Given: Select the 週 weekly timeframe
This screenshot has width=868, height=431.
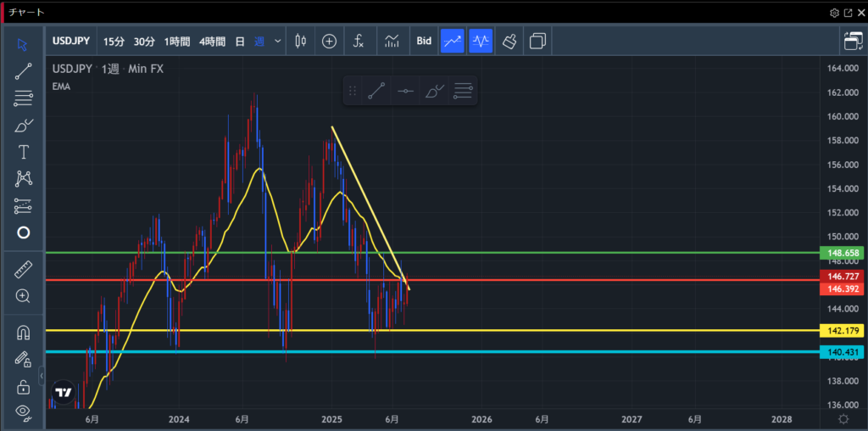Looking at the screenshot, I should pyautogui.click(x=259, y=42).
